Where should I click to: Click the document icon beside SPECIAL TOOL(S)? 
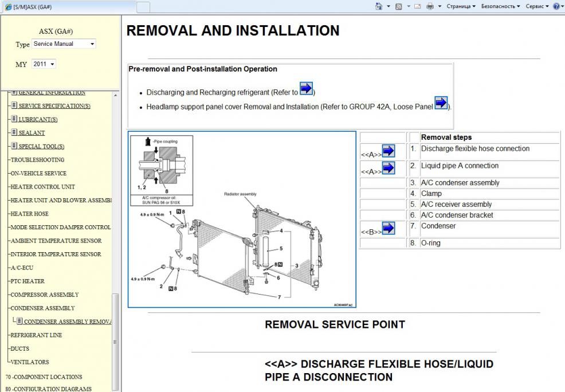tap(14, 146)
